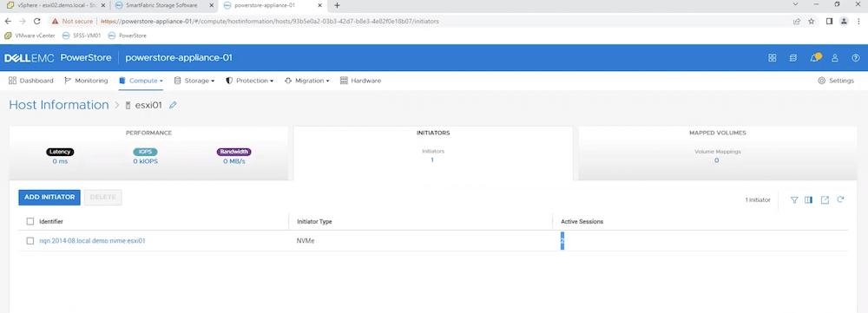Click the browser reload button

[37, 21]
